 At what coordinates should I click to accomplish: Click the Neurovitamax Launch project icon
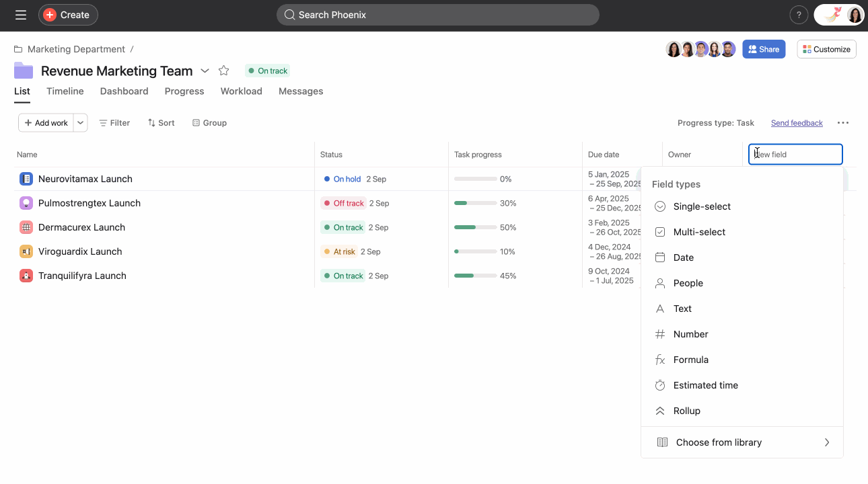click(26, 178)
